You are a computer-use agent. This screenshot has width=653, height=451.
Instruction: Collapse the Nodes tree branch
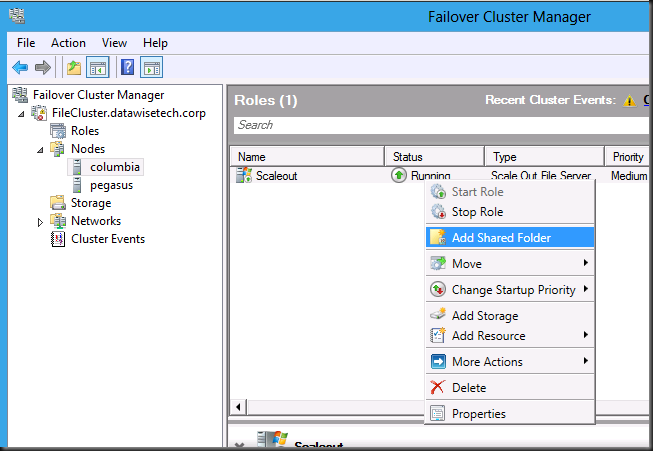click(x=40, y=150)
